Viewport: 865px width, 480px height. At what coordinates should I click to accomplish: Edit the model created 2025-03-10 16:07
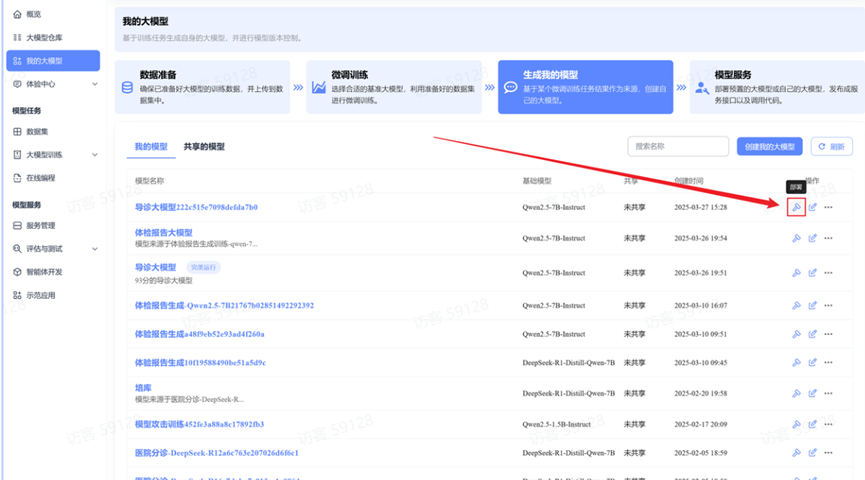[x=813, y=305]
